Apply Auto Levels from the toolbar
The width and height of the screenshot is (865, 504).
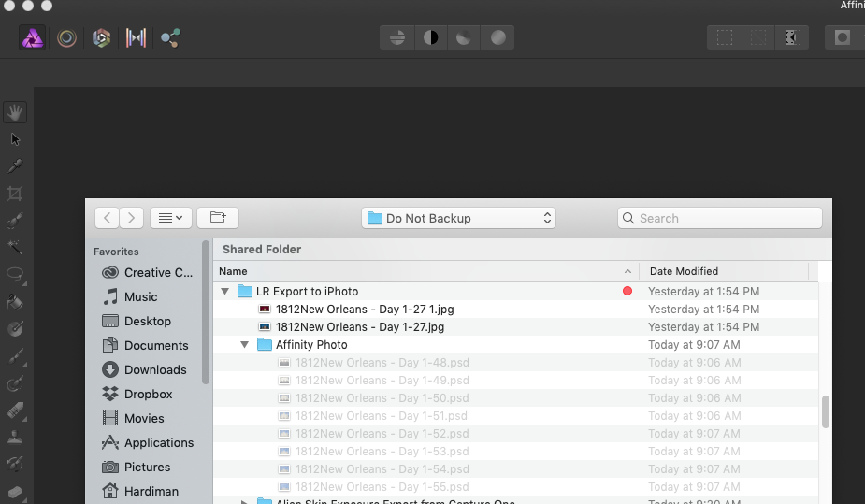click(x=397, y=37)
